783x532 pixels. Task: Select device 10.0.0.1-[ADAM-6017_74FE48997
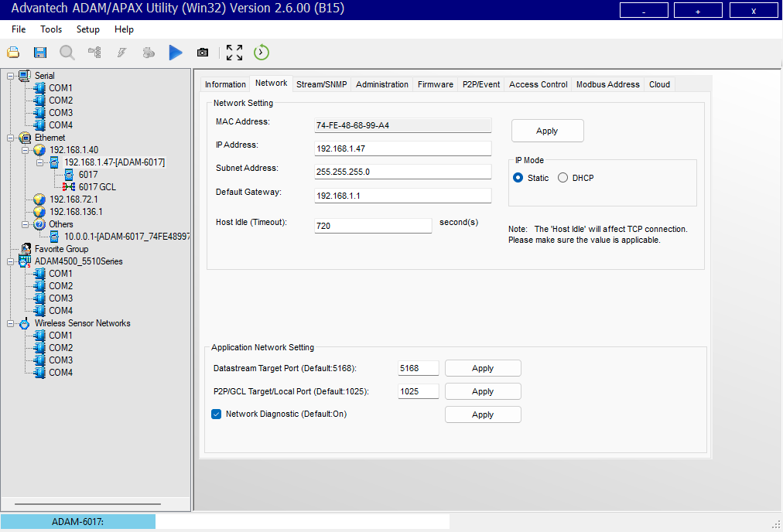[x=127, y=237]
